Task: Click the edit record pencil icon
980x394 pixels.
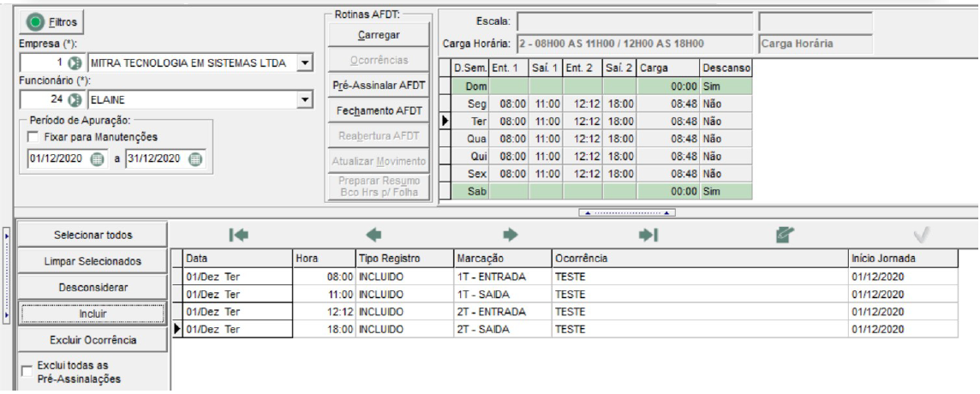Action: [x=785, y=236]
